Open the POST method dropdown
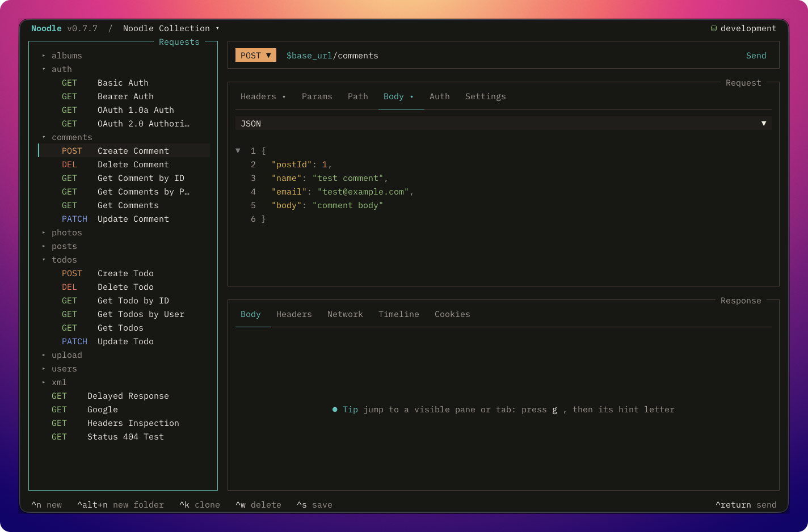808x532 pixels. click(256, 56)
